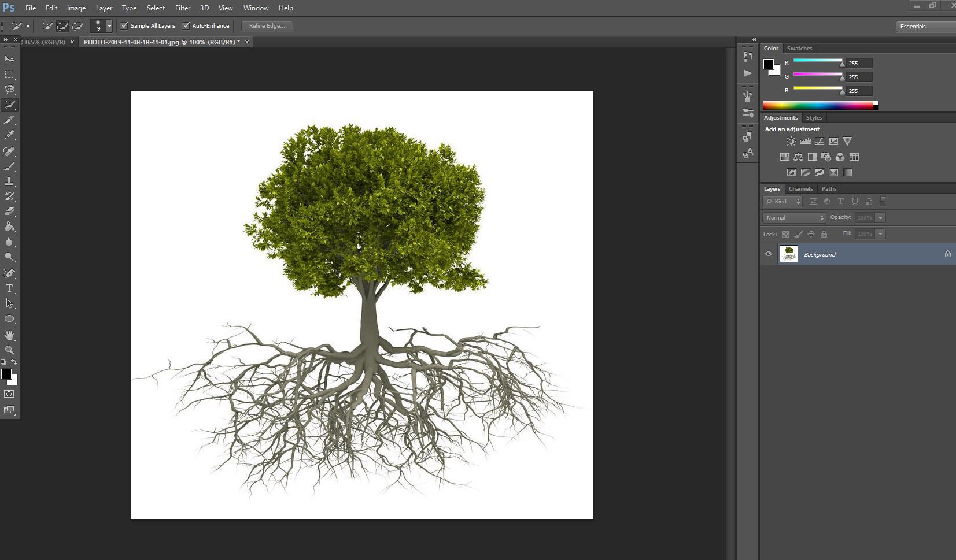Disable the Auto-Enhance option
This screenshot has height=560, width=956.
coord(186,25)
